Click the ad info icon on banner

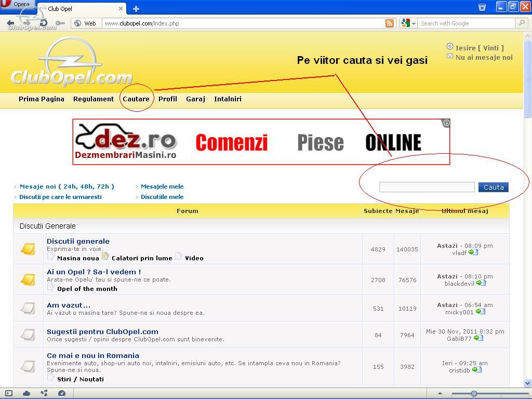(x=446, y=123)
